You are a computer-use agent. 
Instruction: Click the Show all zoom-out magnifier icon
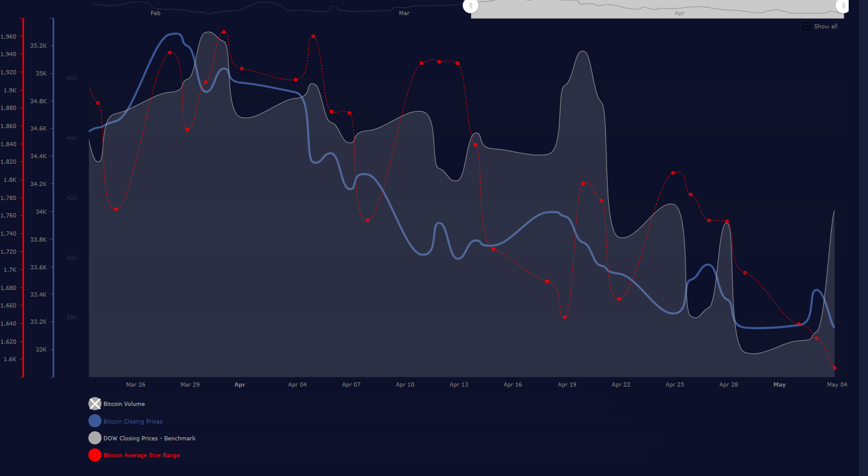tap(806, 27)
